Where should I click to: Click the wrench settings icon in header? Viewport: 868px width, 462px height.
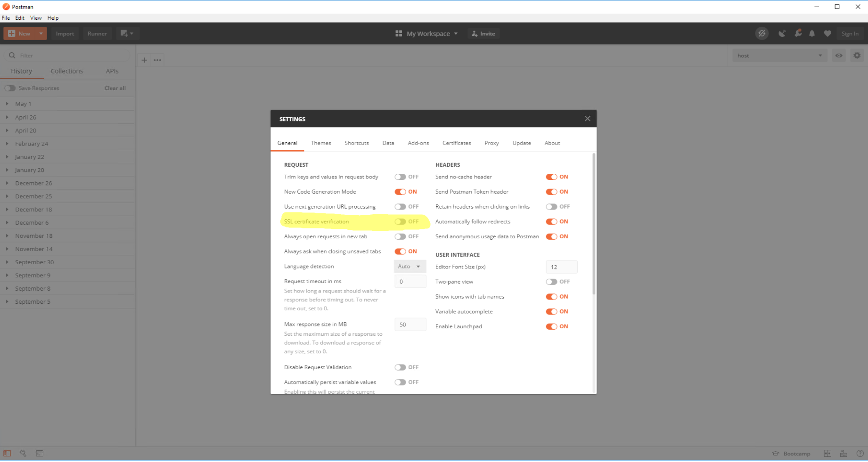tap(798, 33)
